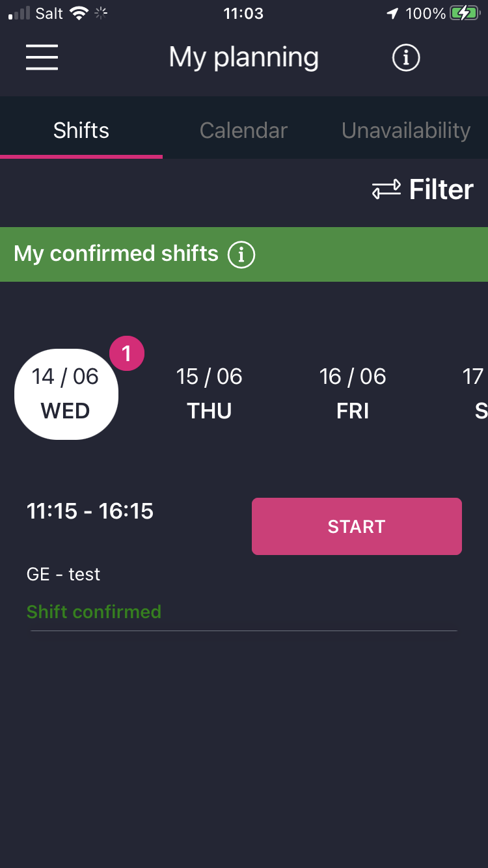Tap the battery icon in status bar

[x=464, y=13]
